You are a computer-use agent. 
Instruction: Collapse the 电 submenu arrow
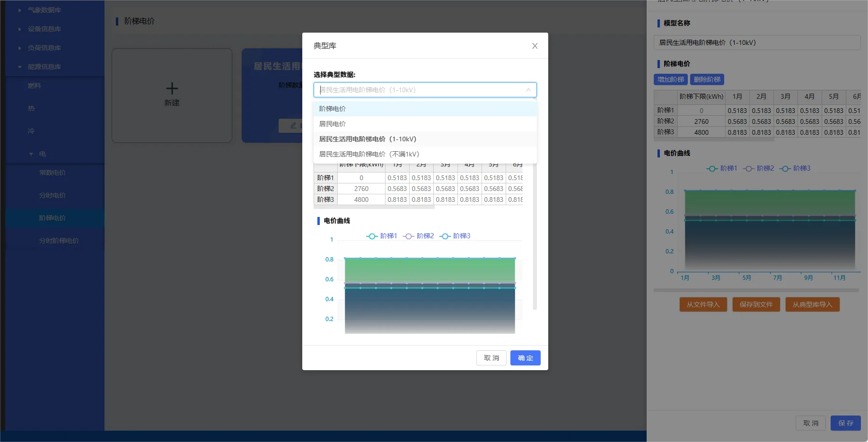(31, 154)
